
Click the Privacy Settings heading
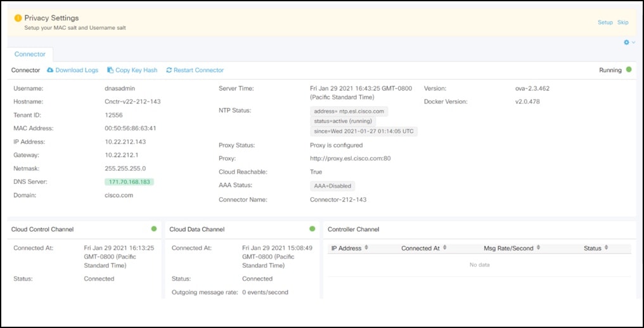click(x=51, y=18)
